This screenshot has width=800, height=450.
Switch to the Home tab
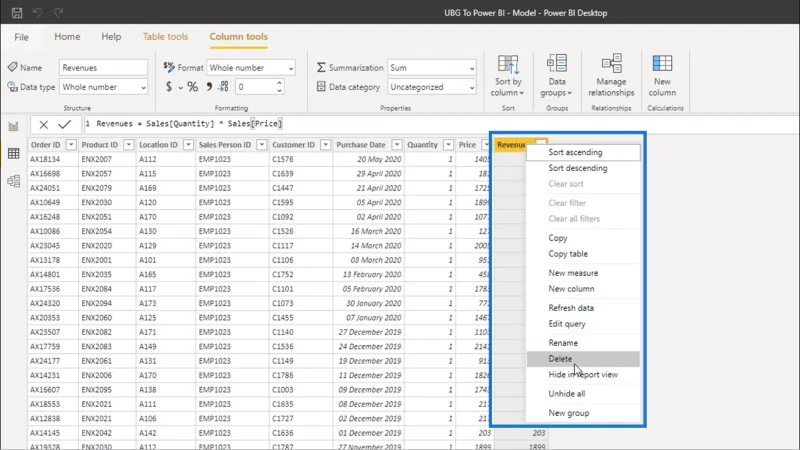coord(67,37)
